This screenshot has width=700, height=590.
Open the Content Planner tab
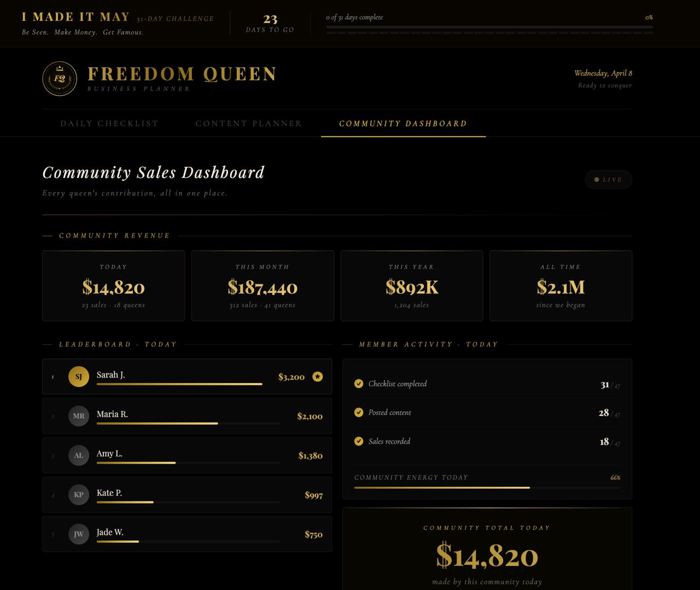(249, 124)
